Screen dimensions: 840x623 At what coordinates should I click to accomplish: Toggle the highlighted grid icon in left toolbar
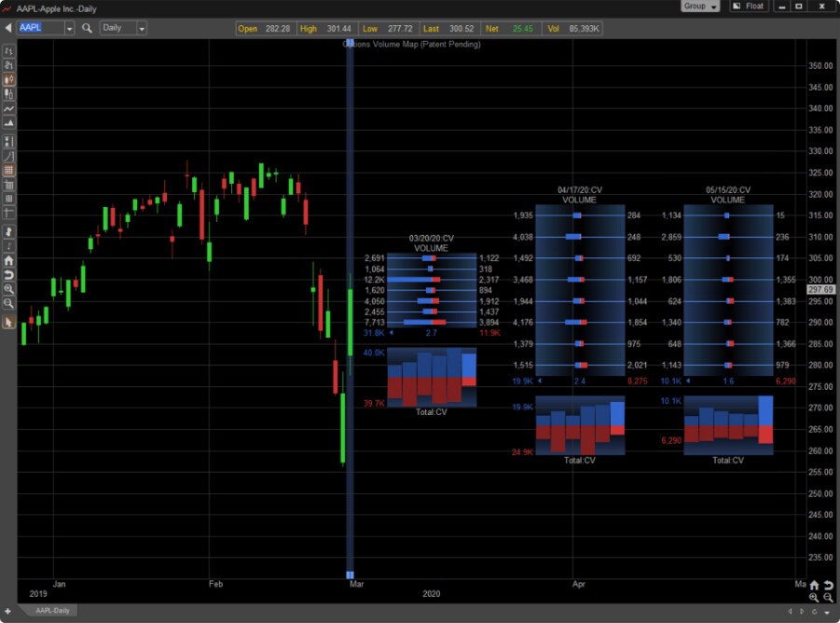9,171
